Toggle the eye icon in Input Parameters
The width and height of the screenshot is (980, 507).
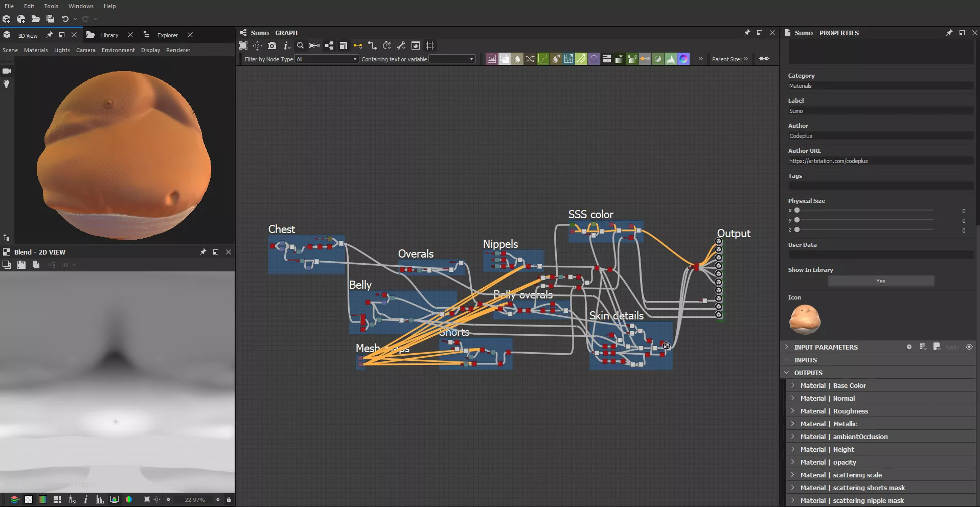[969, 347]
